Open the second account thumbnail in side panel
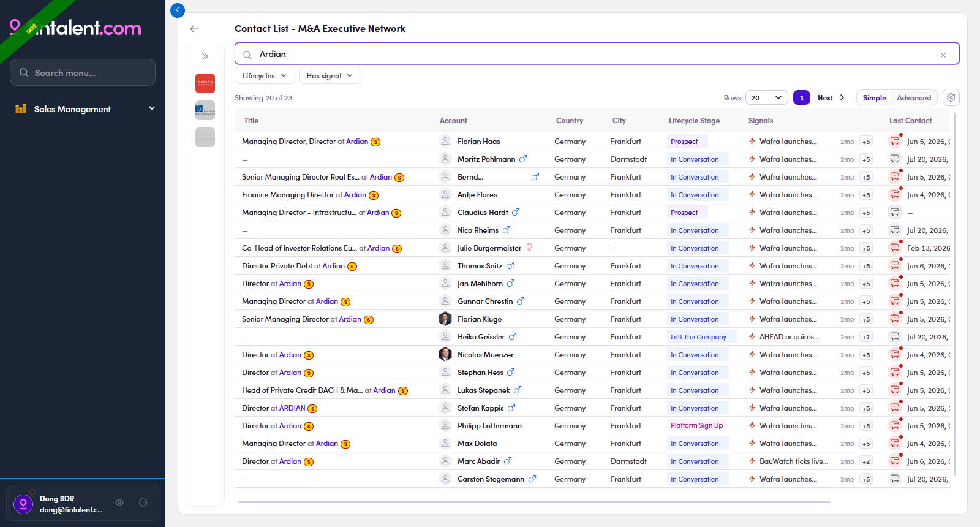This screenshot has height=527, width=980. (x=205, y=110)
